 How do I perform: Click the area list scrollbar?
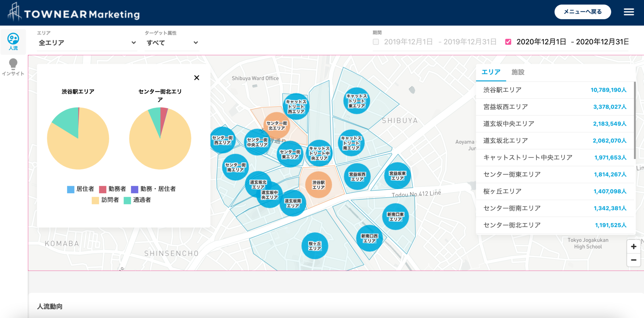click(x=635, y=120)
